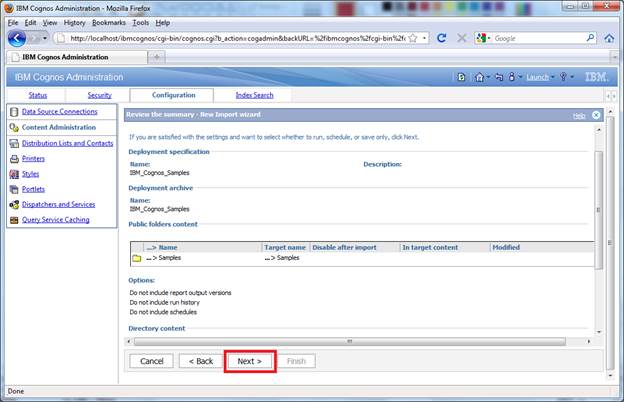The width and height of the screenshot is (624, 402).
Task: Click the Firefox home icon
Action: (609, 38)
